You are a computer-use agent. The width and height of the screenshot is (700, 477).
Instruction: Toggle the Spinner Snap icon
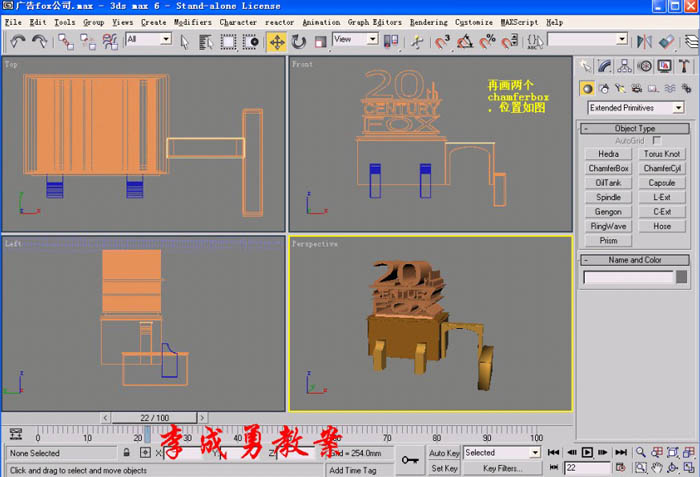[x=510, y=42]
